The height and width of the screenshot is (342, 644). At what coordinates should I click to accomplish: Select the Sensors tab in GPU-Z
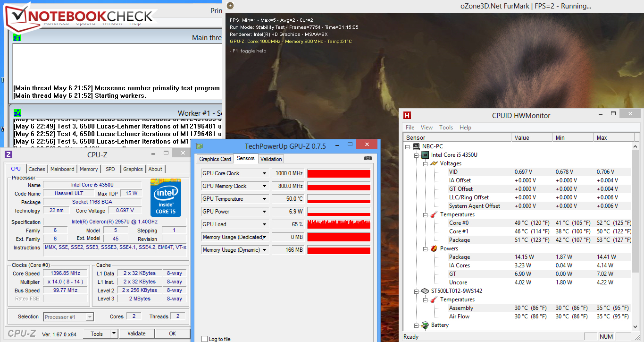tap(246, 158)
